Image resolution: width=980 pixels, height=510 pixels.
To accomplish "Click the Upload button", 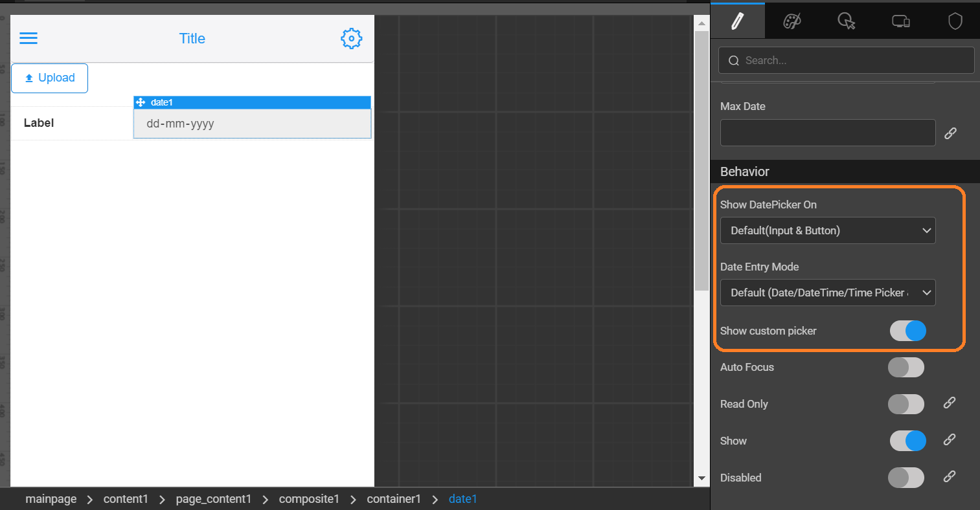I will point(49,78).
